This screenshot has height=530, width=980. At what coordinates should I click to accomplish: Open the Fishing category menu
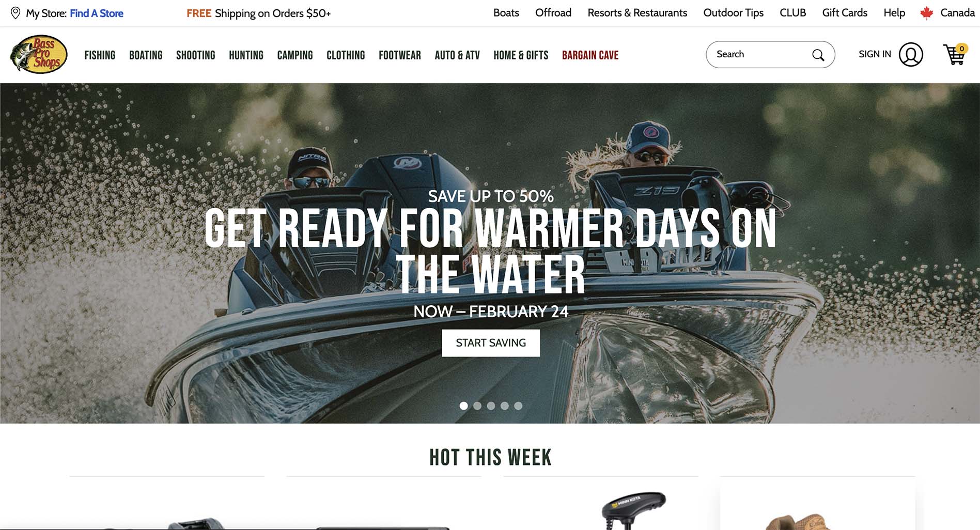pyautogui.click(x=100, y=55)
